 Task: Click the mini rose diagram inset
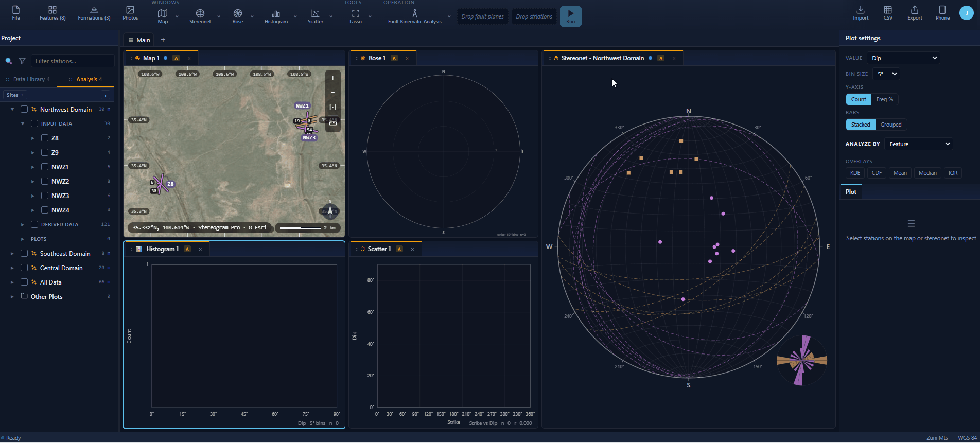pyautogui.click(x=801, y=360)
